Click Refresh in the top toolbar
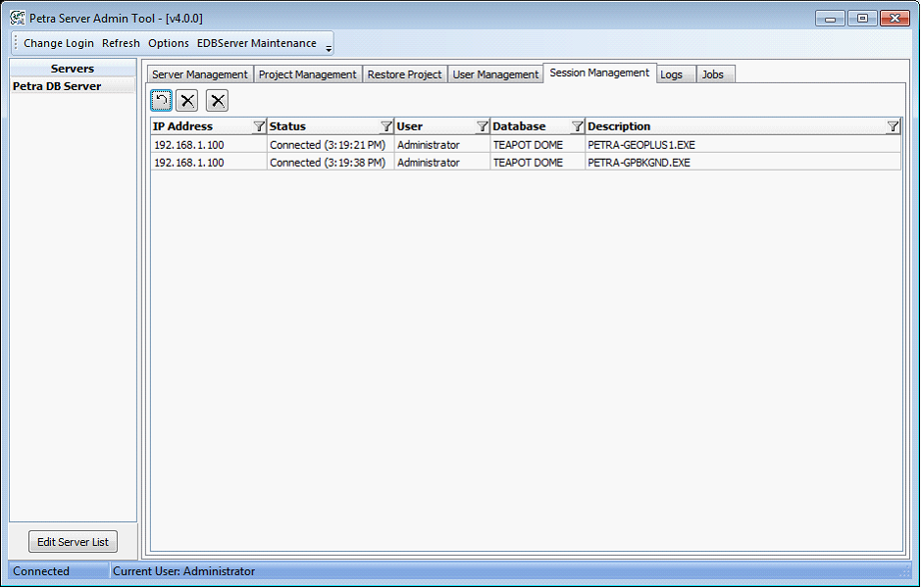The width and height of the screenshot is (921, 588). pos(121,43)
